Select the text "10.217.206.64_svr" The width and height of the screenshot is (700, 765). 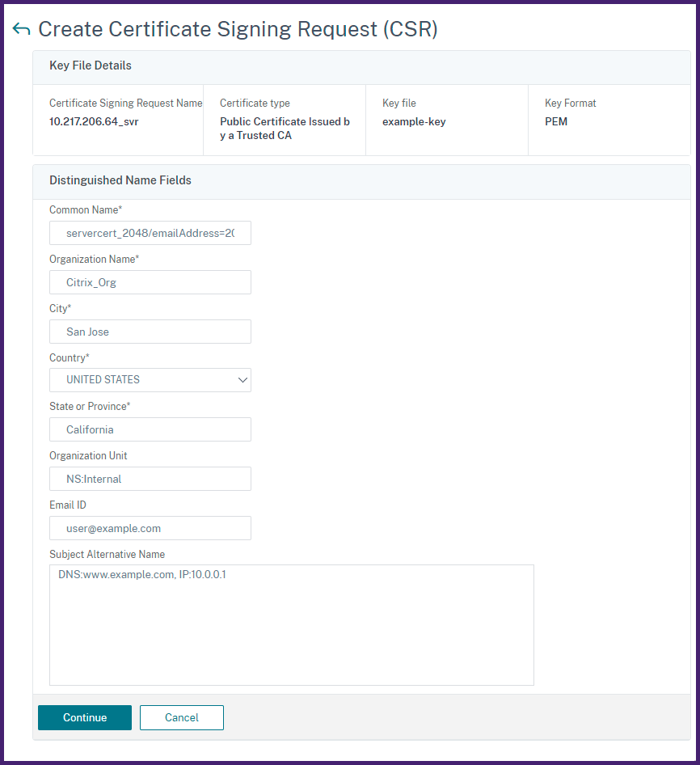pos(94,121)
